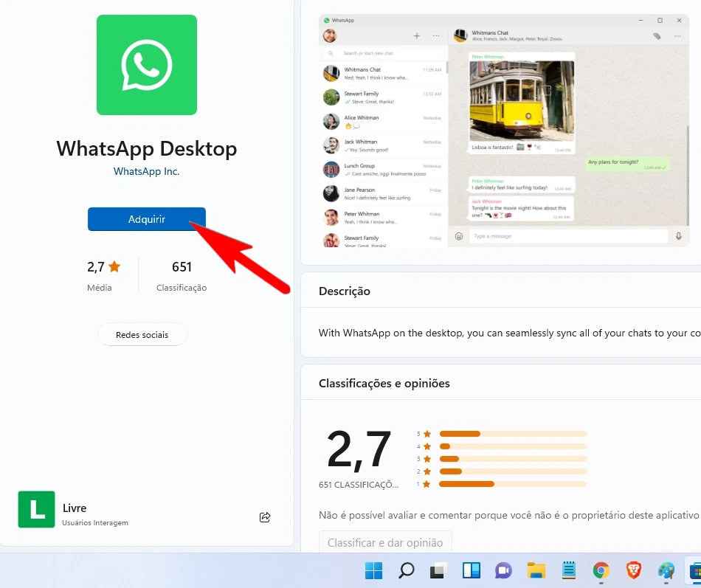Viewport: 701px width, 588px height.
Task: Open the Notepad taskbar icon
Action: coord(569,570)
